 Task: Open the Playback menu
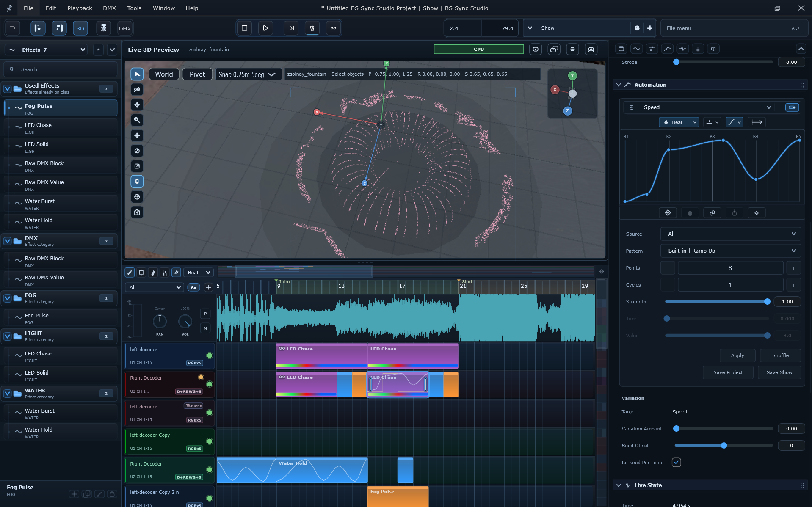80,8
